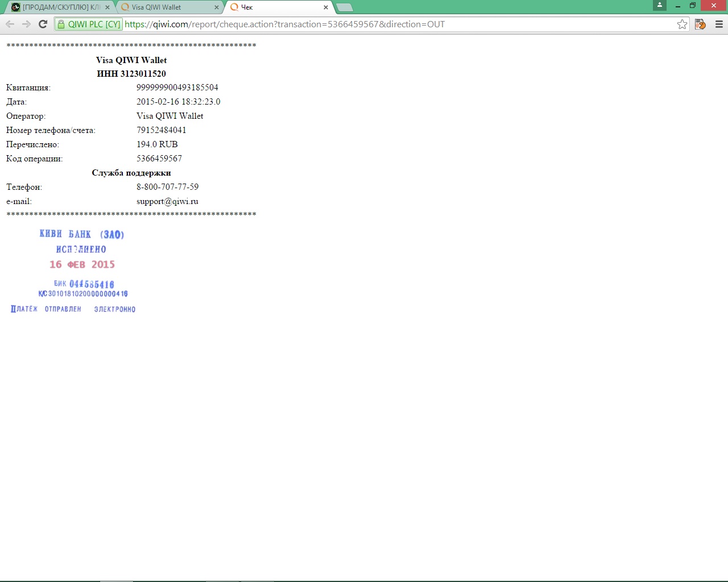
Task: Click the phone number 79152484041
Action: (x=162, y=130)
